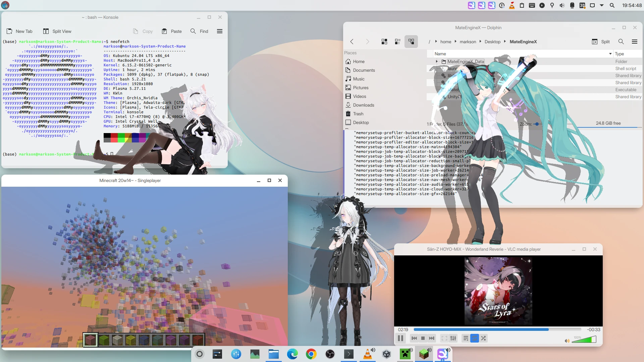Seek on the VLC playback progress bar
This screenshot has width=644, height=362.
pos(497,329)
